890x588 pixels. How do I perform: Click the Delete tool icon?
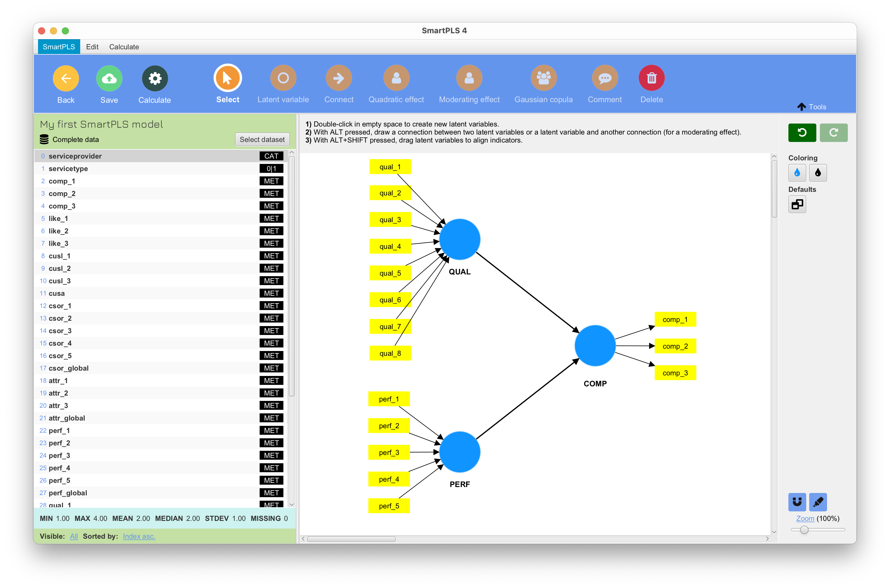pos(652,79)
